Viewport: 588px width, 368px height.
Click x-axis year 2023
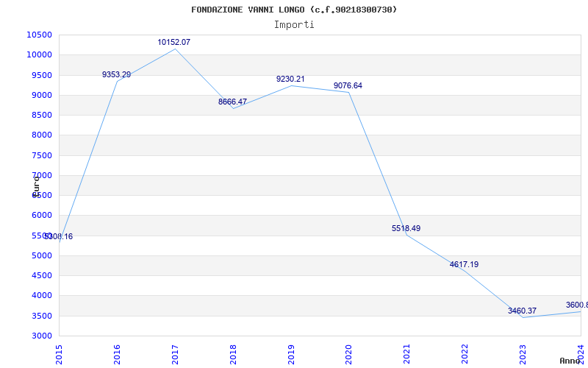pyautogui.click(x=523, y=354)
